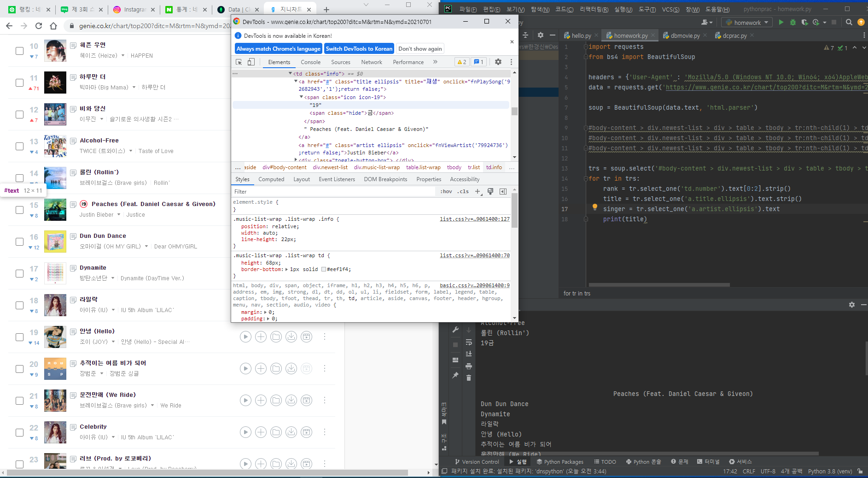
Task: Switch to Computed styles tab
Action: (271, 179)
